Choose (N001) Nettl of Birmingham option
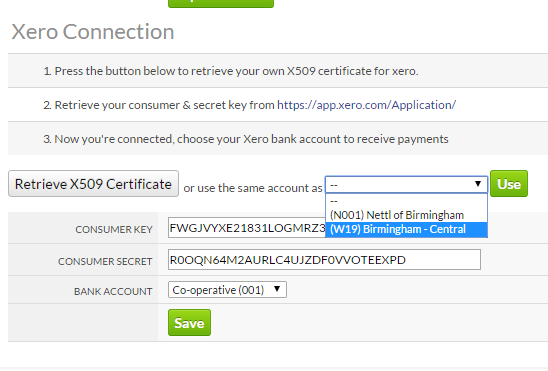Image resolution: width=548 pixels, height=371 pixels. click(406, 215)
